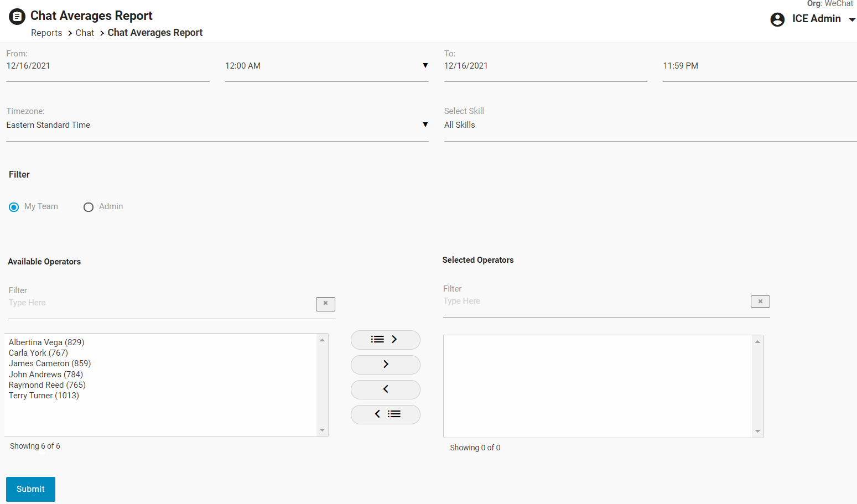Expand the Timezone dropdown

pos(425,125)
